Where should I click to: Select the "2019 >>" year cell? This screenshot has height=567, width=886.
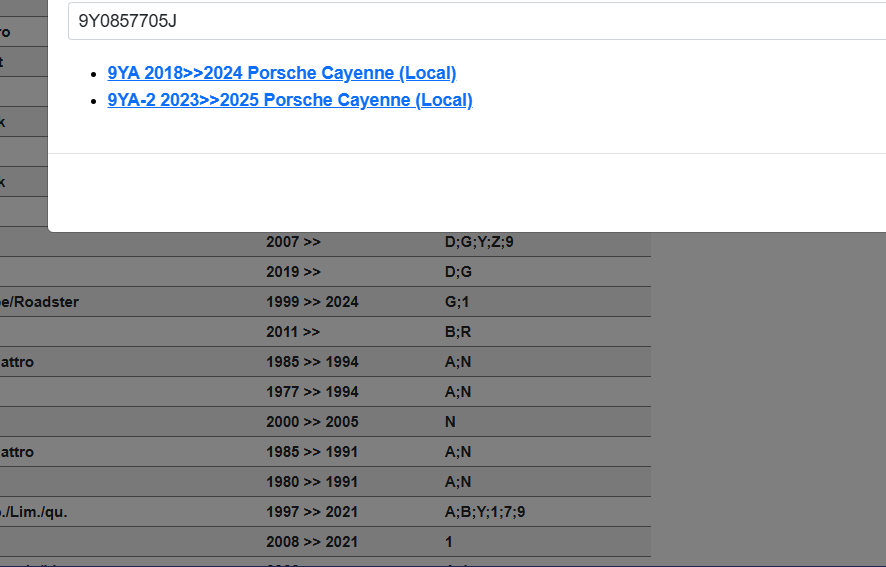[x=293, y=272]
